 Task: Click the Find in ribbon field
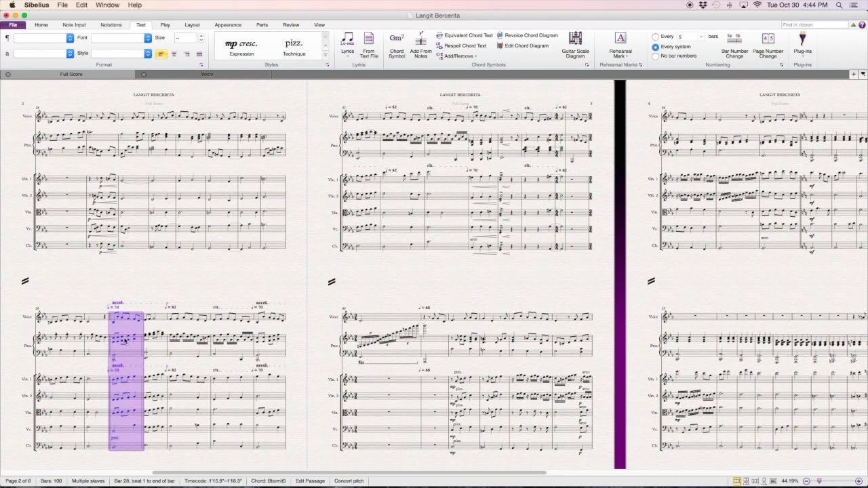click(814, 25)
